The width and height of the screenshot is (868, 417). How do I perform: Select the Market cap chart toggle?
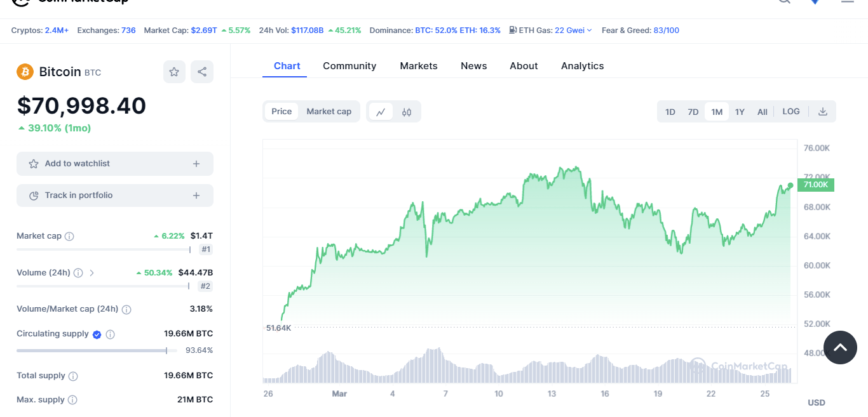(x=329, y=112)
